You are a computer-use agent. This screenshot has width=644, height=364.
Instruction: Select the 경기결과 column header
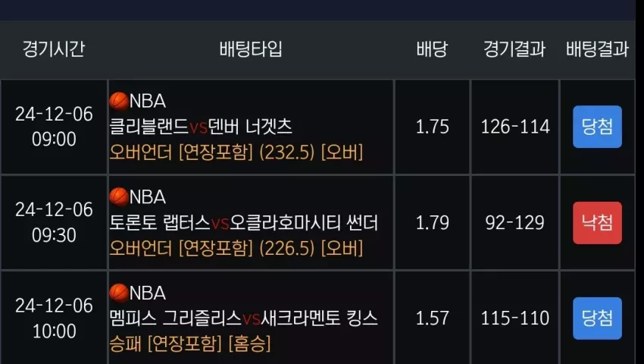point(514,49)
